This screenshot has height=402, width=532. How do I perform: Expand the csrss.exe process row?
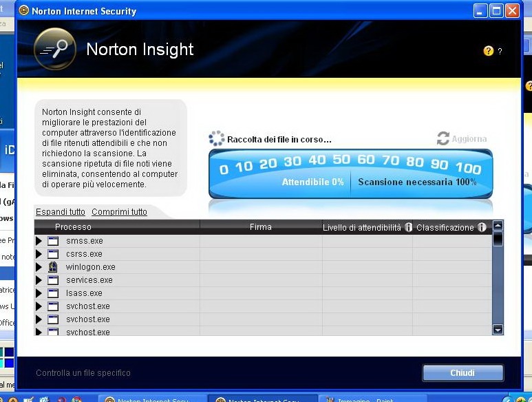(39, 254)
